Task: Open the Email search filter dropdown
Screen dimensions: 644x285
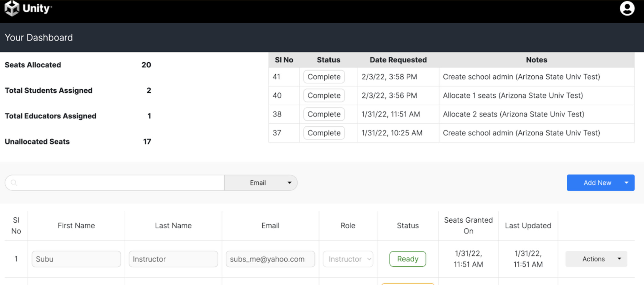Action: coord(261,183)
